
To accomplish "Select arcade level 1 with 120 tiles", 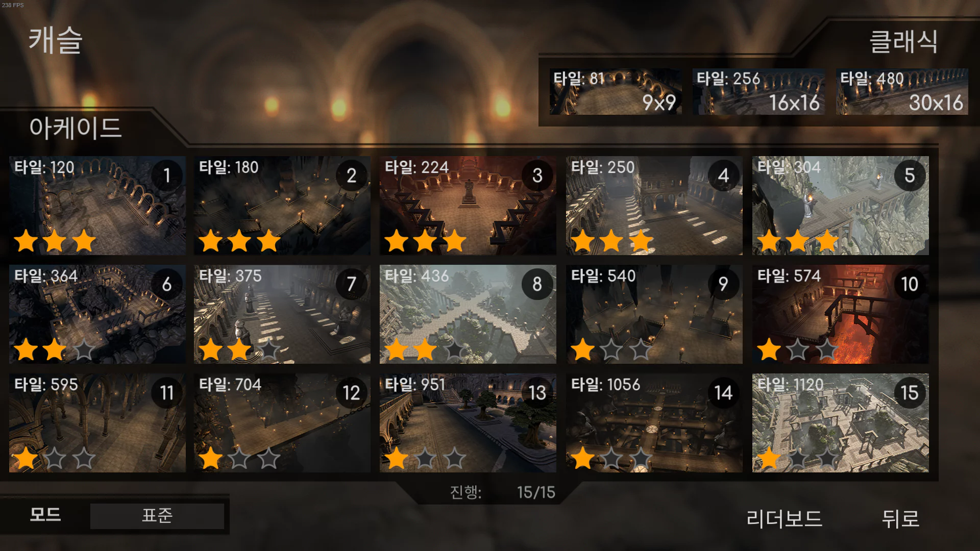I will pos(97,206).
